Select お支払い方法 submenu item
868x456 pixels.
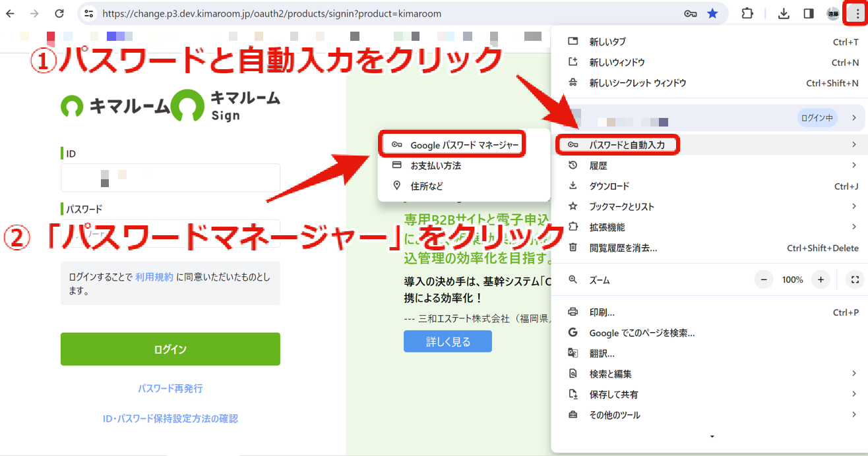pos(464,165)
